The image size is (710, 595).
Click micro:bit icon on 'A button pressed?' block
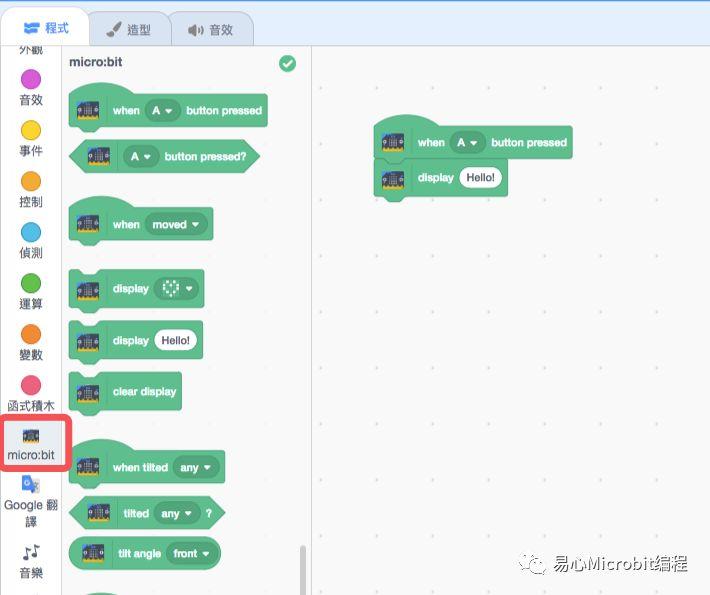99,156
